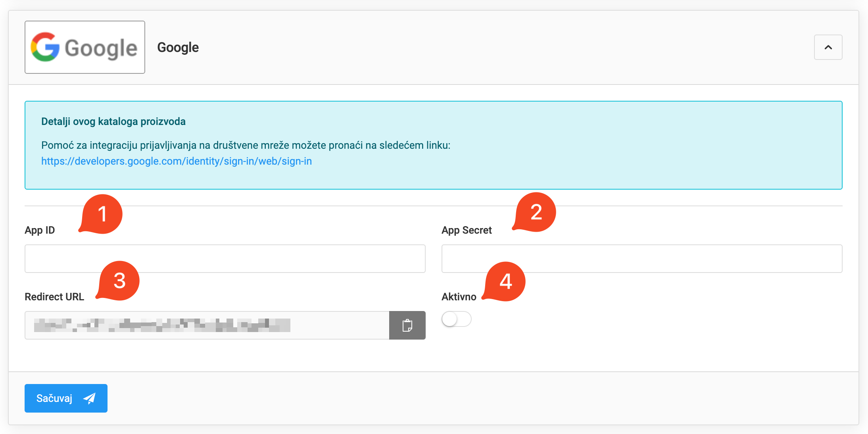Screen dimensions: 868x434
Task: Click the Google logo image
Action: pyautogui.click(x=84, y=47)
